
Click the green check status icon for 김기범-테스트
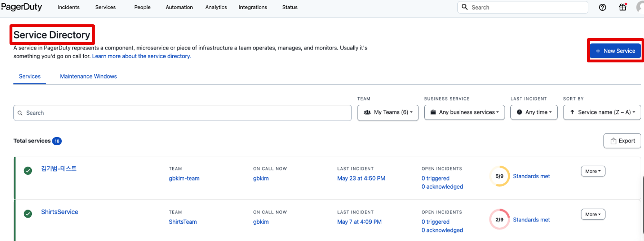(28, 171)
